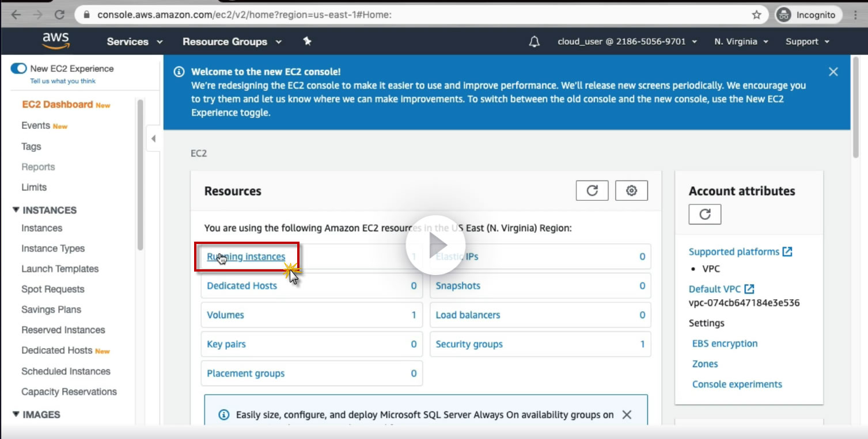This screenshot has width=868, height=439.
Task: Open Reports in the sidebar
Action: coord(38,167)
